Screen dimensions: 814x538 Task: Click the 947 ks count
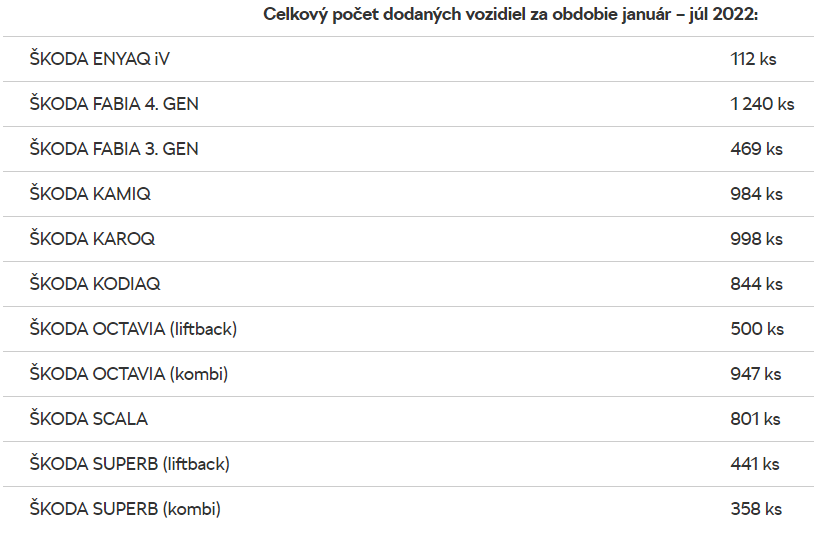756,374
